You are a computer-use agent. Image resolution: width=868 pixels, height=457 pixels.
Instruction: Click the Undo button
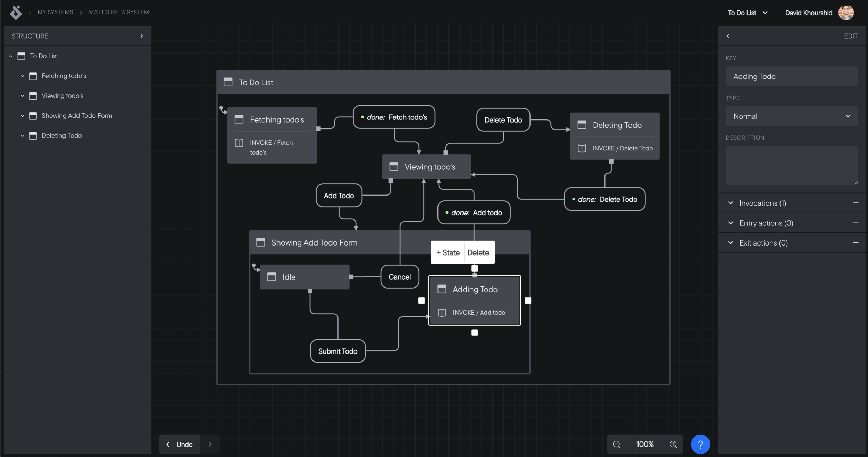coord(180,444)
